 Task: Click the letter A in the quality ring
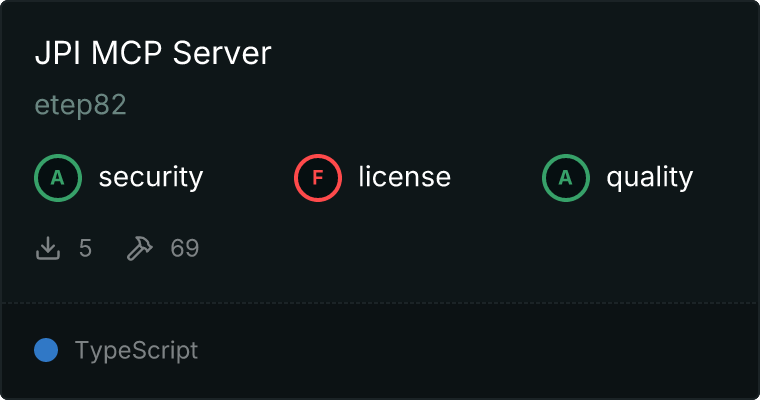[x=566, y=178]
